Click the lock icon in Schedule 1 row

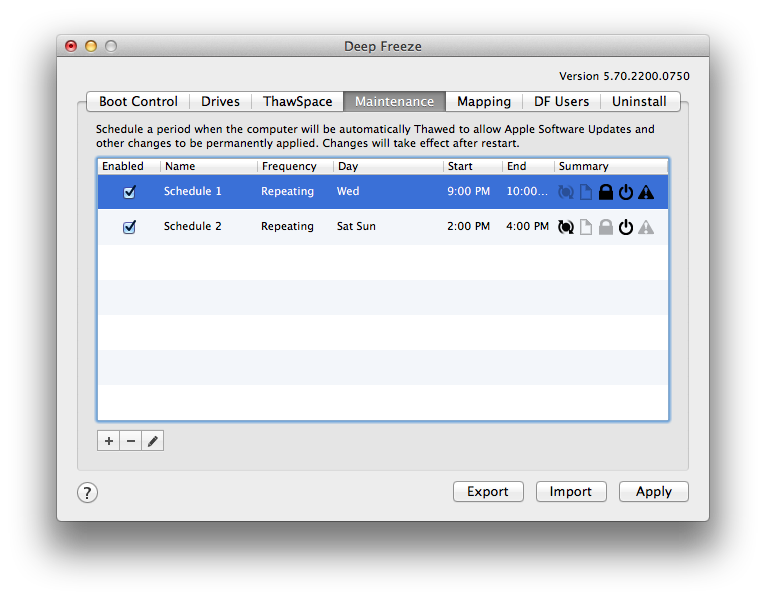point(606,192)
